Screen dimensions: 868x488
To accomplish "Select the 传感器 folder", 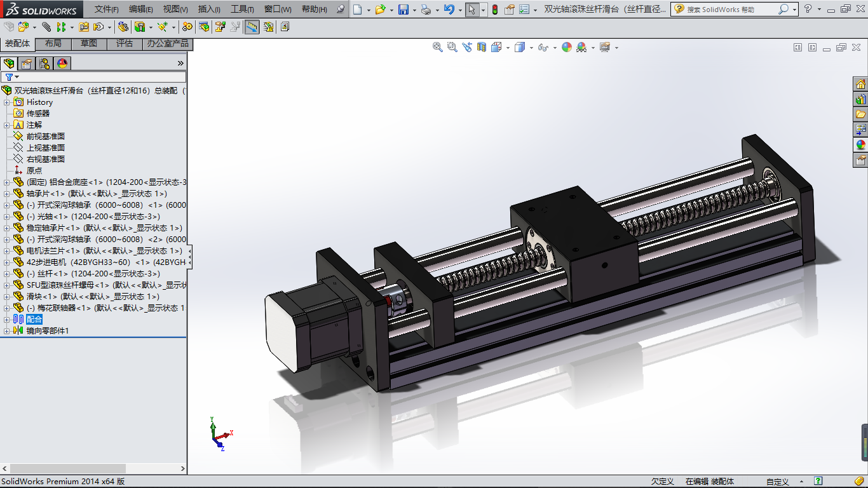I will click(x=38, y=114).
